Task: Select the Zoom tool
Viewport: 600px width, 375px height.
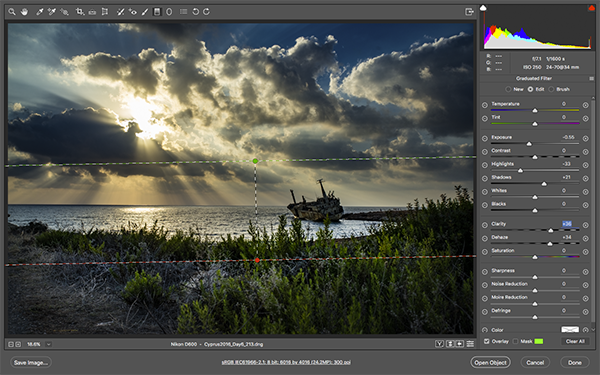Action: pyautogui.click(x=12, y=12)
